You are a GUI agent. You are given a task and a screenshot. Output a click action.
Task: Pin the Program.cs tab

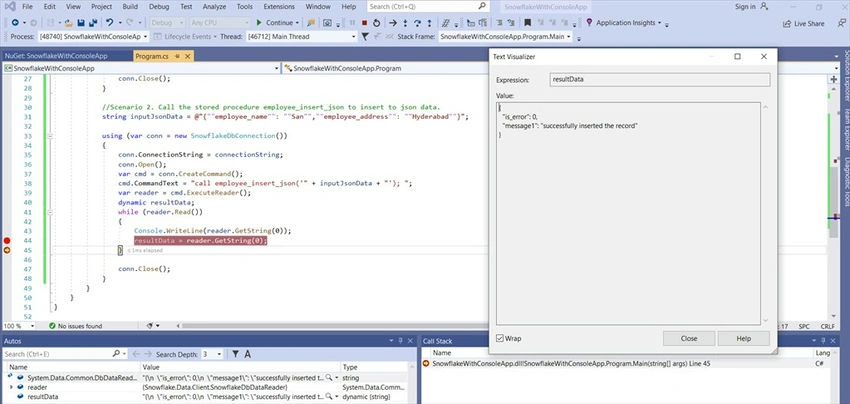click(177, 56)
